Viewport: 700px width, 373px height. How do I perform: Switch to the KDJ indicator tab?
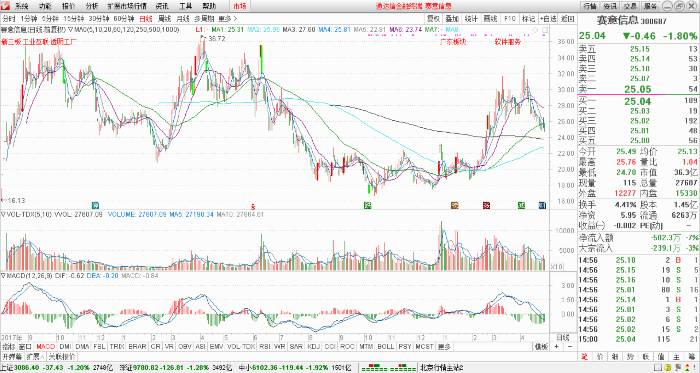(x=314, y=347)
